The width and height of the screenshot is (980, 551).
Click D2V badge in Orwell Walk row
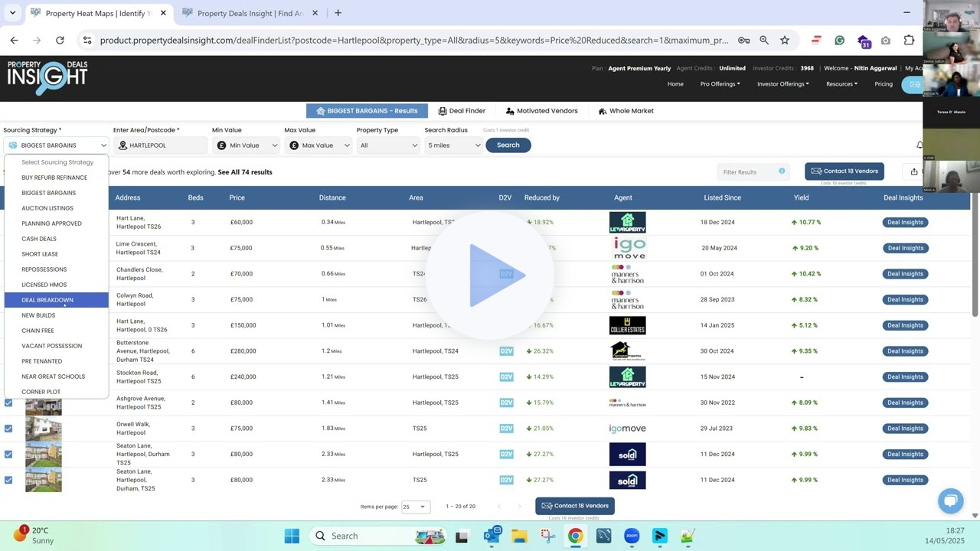(x=506, y=429)
